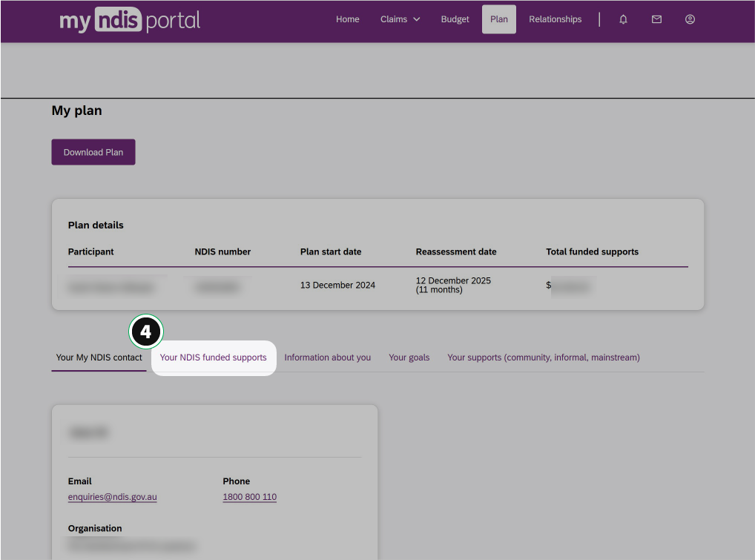Click the my ndis portal logo
The image size is (755, 560).
click(x=130, y=20)
